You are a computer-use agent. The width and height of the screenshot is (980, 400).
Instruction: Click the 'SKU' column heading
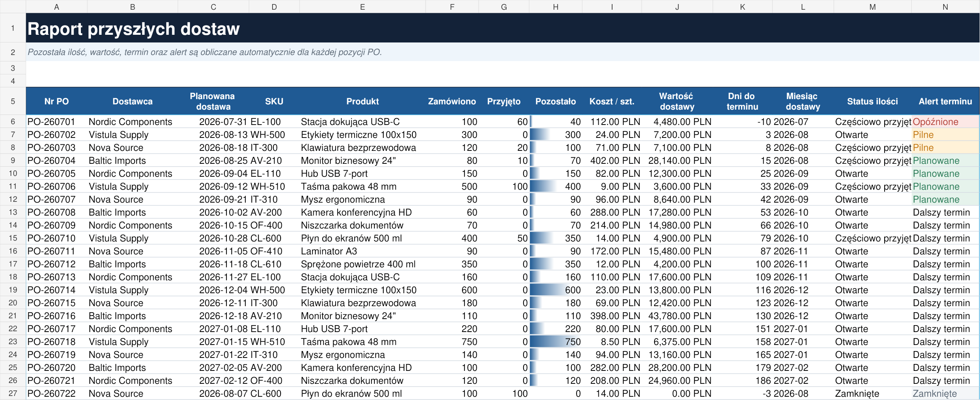(x=274, y=102)
